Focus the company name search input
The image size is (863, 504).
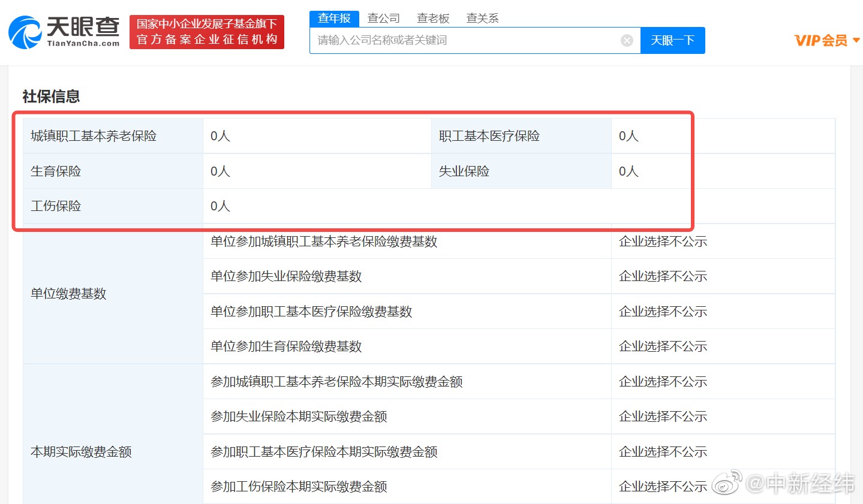click(x=465, y=40)
